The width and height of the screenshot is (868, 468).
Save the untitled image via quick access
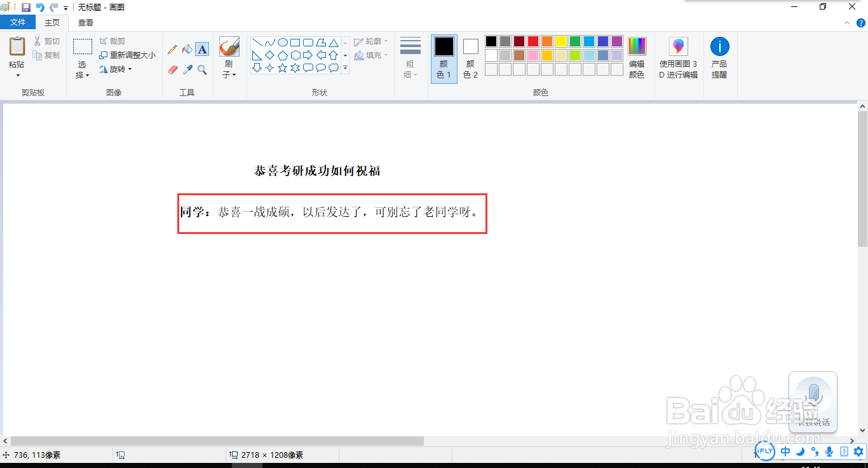coord(25,7)
